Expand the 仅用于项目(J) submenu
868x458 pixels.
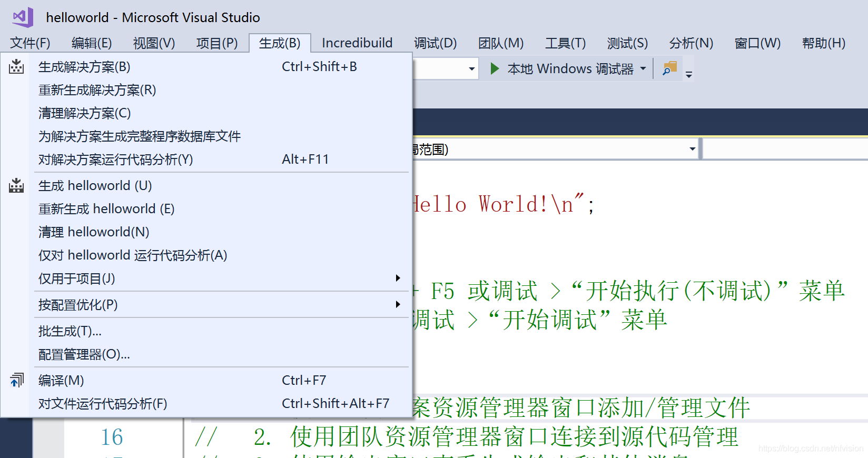click(398, 278)
